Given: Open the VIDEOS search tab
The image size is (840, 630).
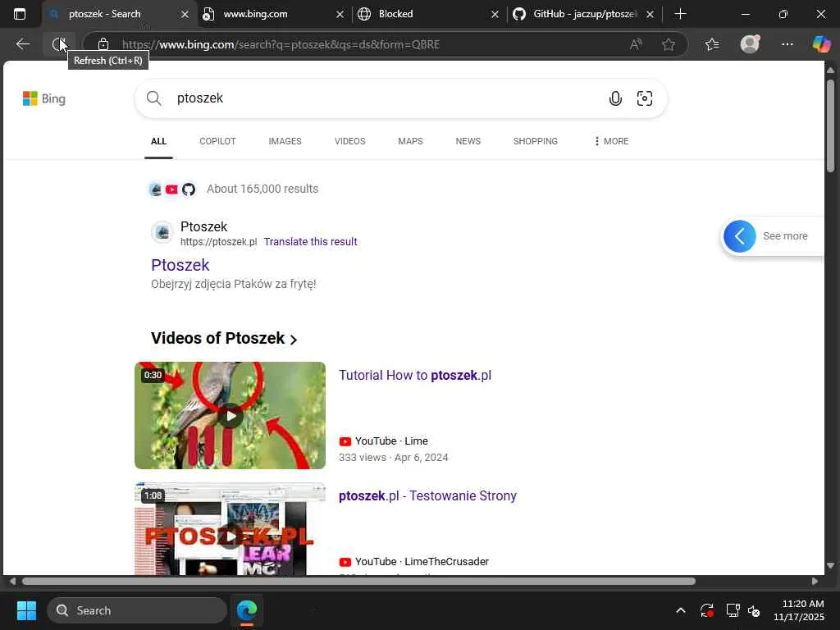Looking at the screenshot, I should (x=349, y=141).
